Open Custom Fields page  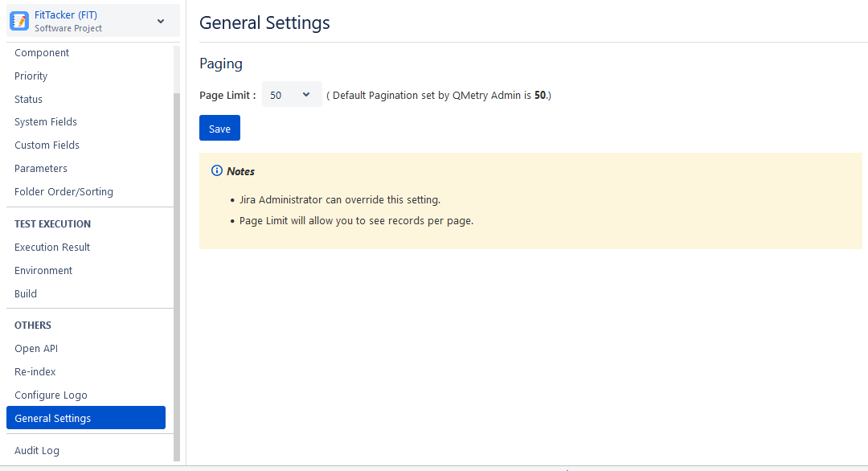47,145
